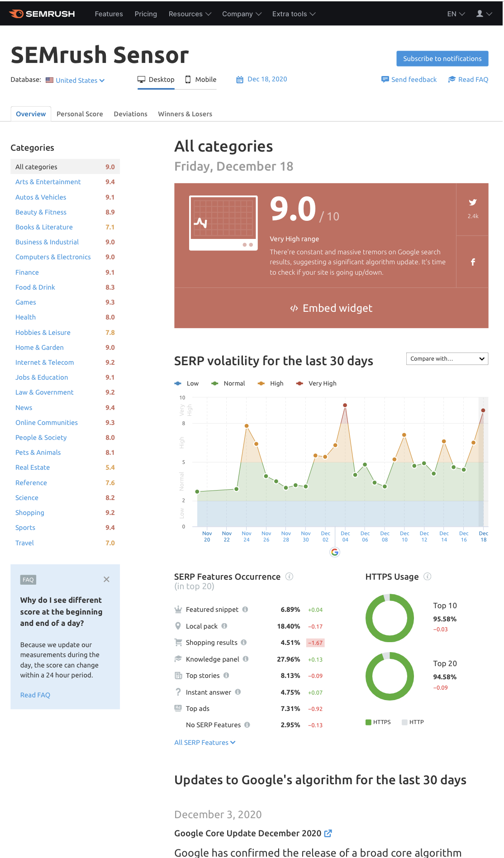This screenshot has width=504, height=858.
Task: Click SEMrush logo in header
Action: coord(42,14)
